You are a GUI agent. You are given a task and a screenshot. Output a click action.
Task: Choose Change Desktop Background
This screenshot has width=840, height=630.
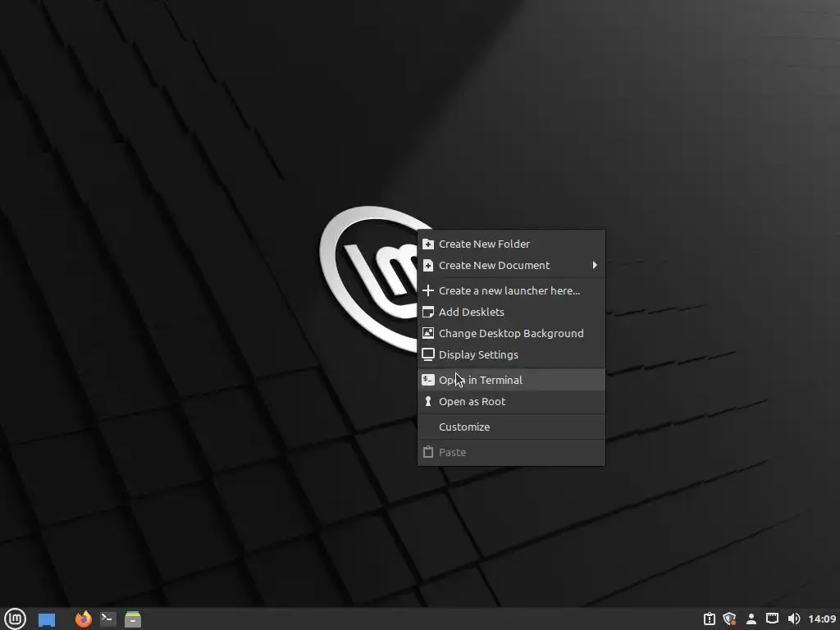[511, 333]
